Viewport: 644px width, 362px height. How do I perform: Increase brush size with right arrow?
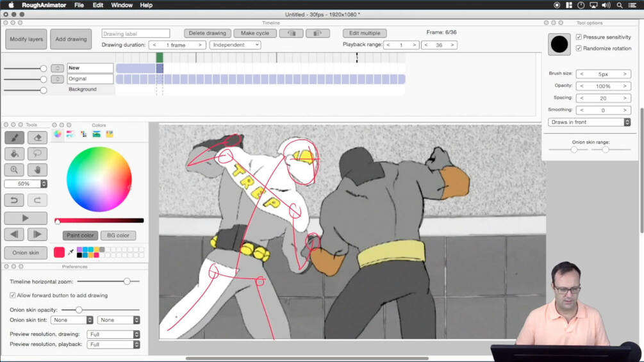(625, 74)
